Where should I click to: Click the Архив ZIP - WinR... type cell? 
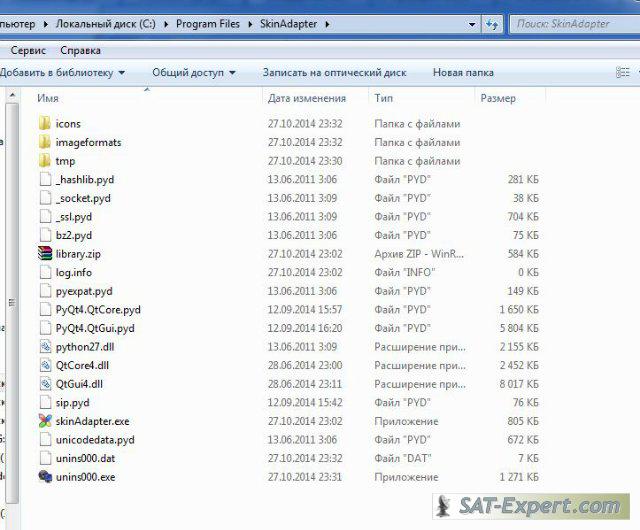[419, 254]
